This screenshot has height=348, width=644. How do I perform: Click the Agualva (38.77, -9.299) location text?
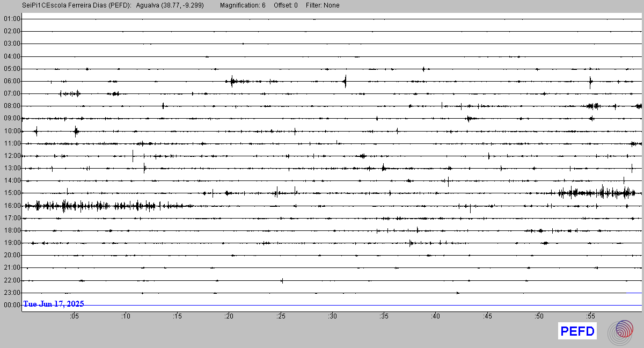pyautogui.click(x=170, y=5)
